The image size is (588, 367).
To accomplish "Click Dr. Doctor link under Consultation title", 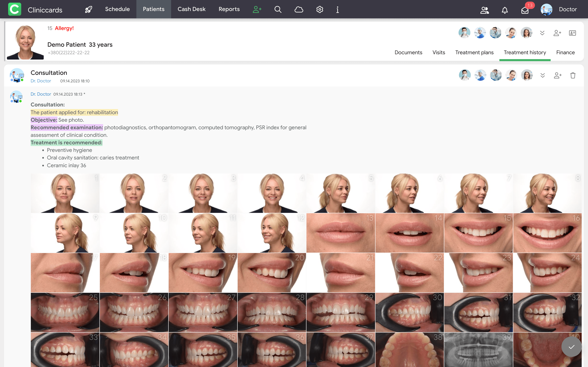I will (x=41, y=81).
